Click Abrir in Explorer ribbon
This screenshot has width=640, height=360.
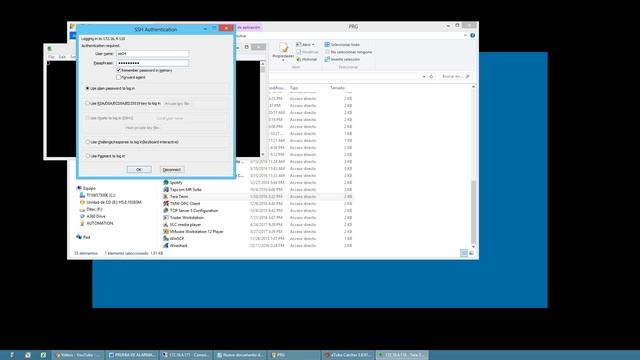click(305, 44)
